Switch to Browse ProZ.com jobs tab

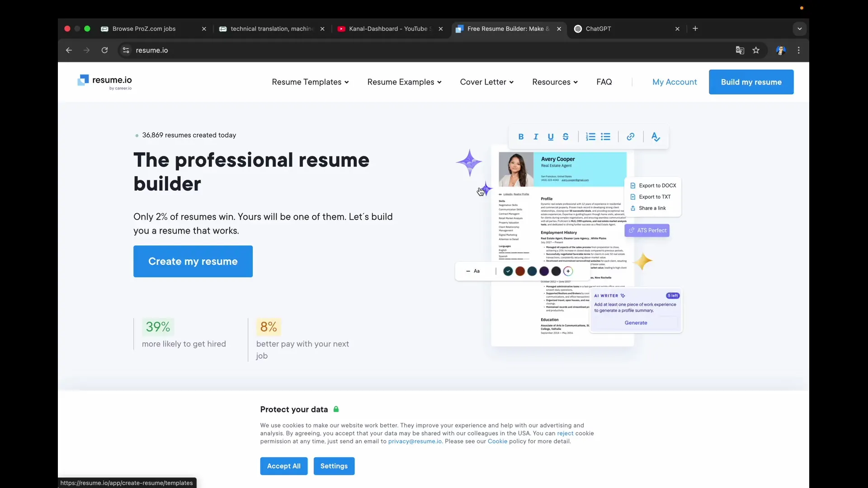144,28
